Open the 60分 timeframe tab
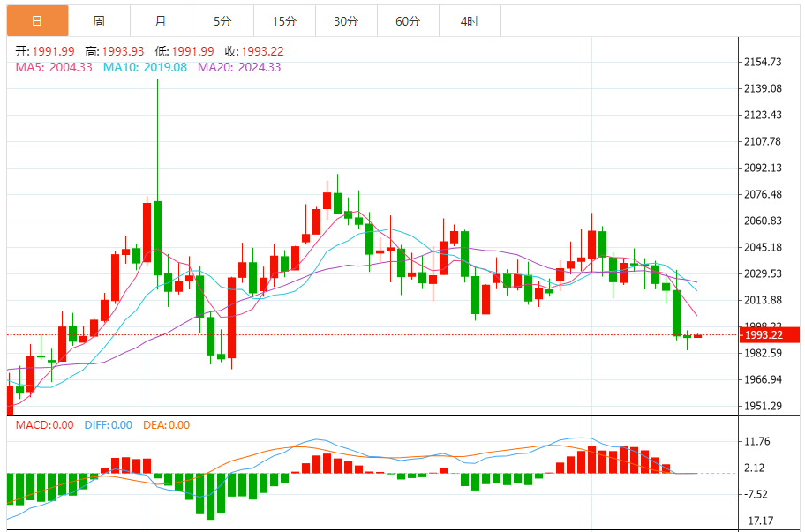Image resolution: width=805 pixels, height=532 pixels. pyautogui.click(x=408, y=21)
